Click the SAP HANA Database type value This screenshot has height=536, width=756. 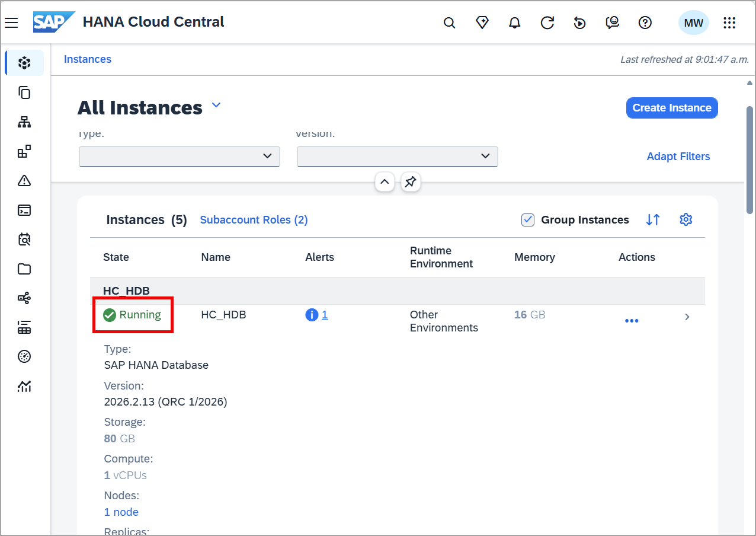pyautogui.click(x=156, y=365)
